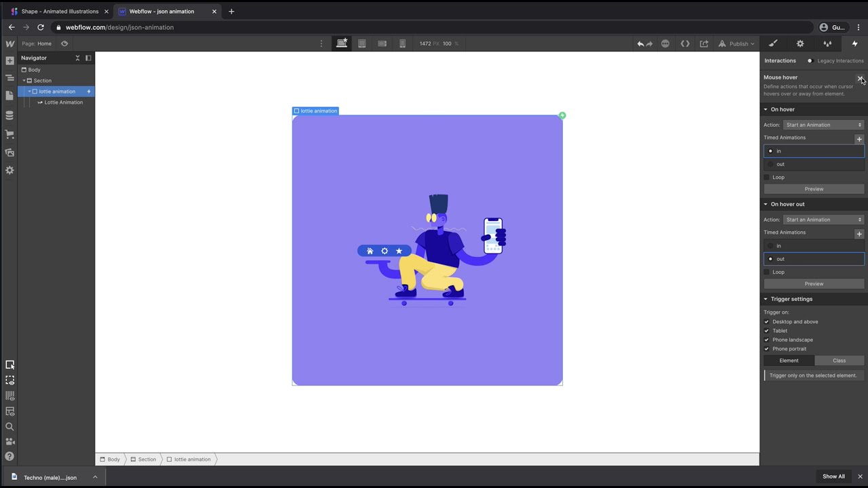Click the share project icon
The width and height of the screenshot is (868, 488).
704,43
